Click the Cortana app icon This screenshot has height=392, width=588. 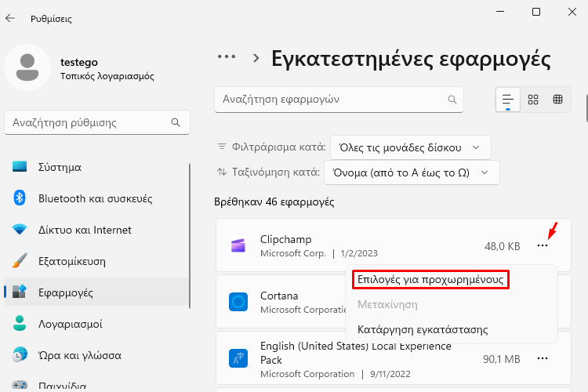(238, 302)
